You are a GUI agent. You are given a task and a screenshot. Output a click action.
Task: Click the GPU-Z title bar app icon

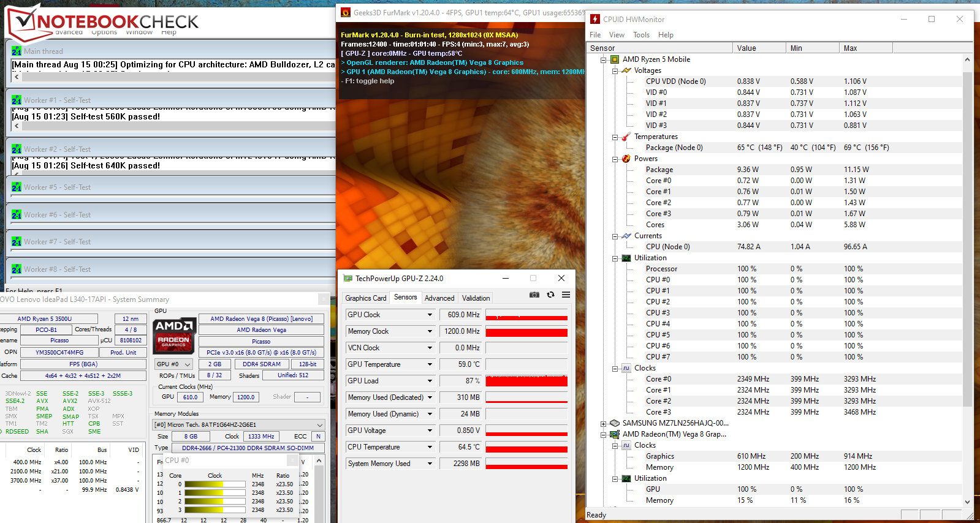[x=348, y=278]
